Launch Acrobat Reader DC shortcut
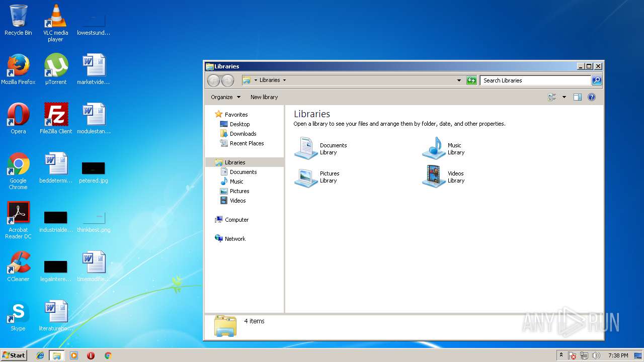 [18, 220]
